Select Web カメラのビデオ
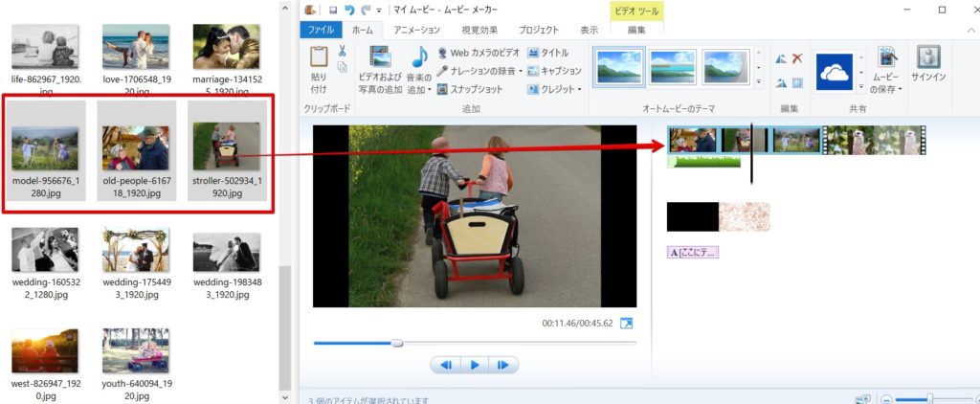Viewport: 980px width, 404px height. (x=479, y=53)
